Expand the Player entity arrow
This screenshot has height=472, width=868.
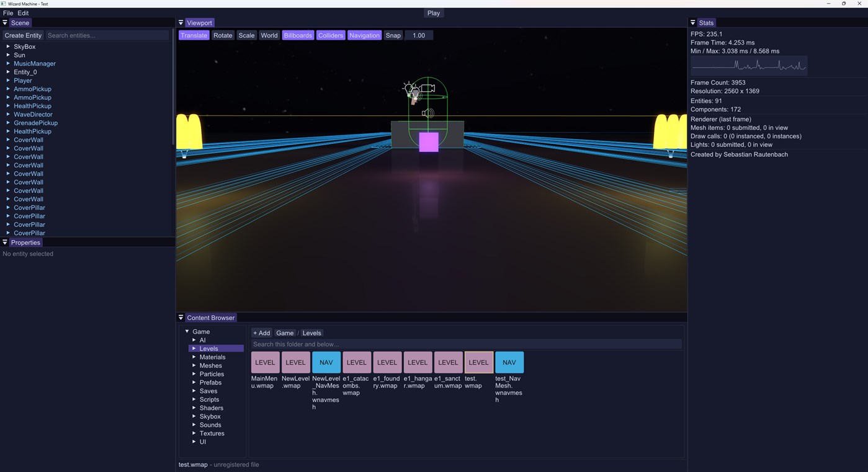8,81
